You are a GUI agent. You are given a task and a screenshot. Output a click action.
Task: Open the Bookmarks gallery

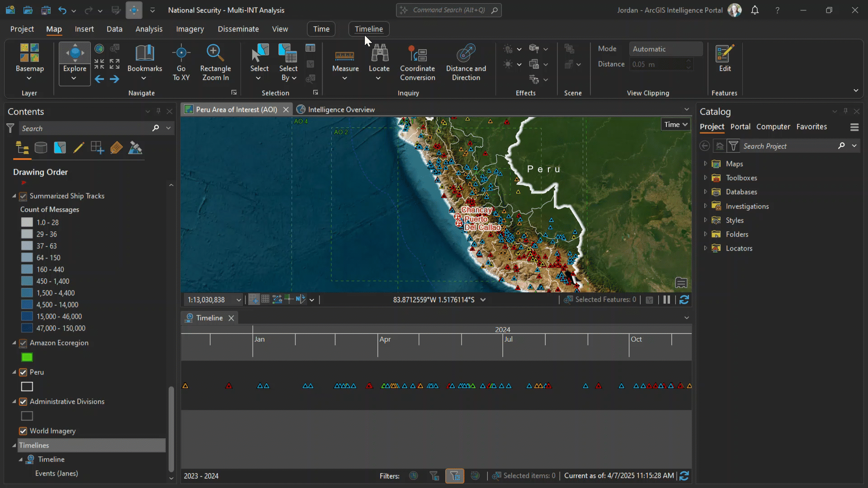(x=145, y=60)
